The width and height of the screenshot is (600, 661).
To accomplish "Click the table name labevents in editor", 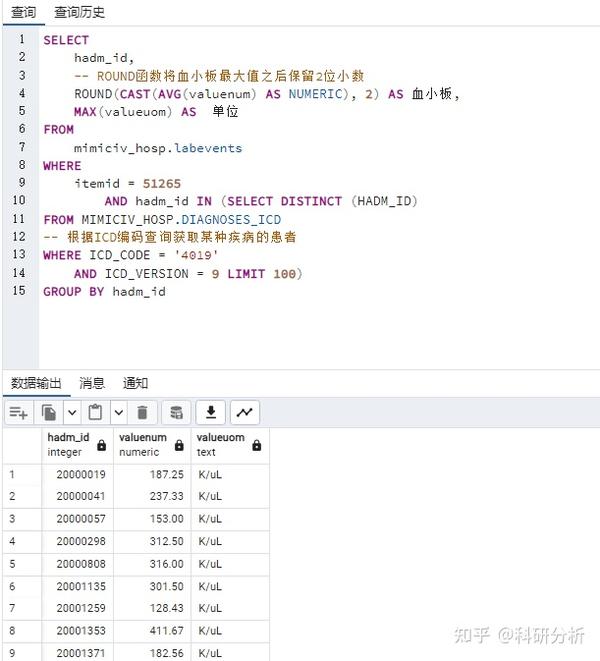I will tap(208, 148).
